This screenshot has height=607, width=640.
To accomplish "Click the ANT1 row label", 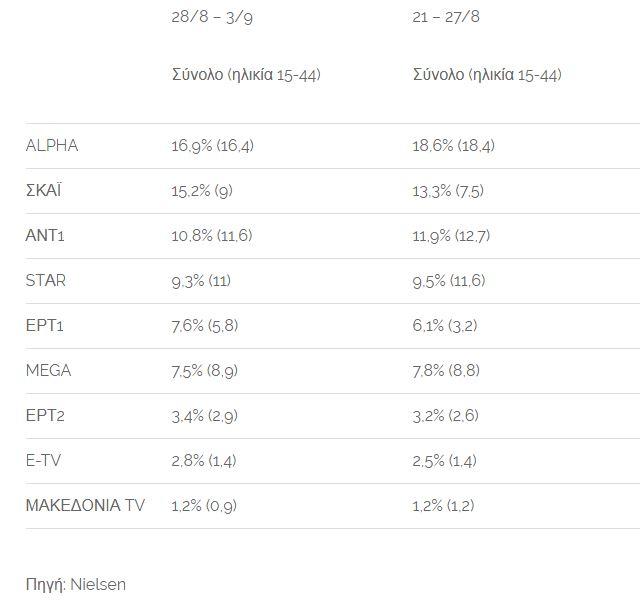I will [x=46, y=236].
